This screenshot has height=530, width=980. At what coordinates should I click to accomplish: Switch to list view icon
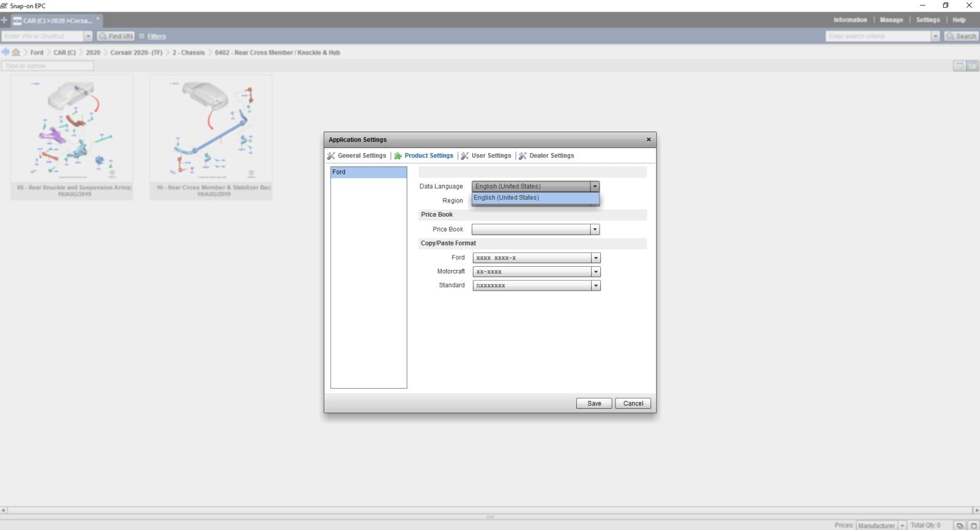coord(959,65)
